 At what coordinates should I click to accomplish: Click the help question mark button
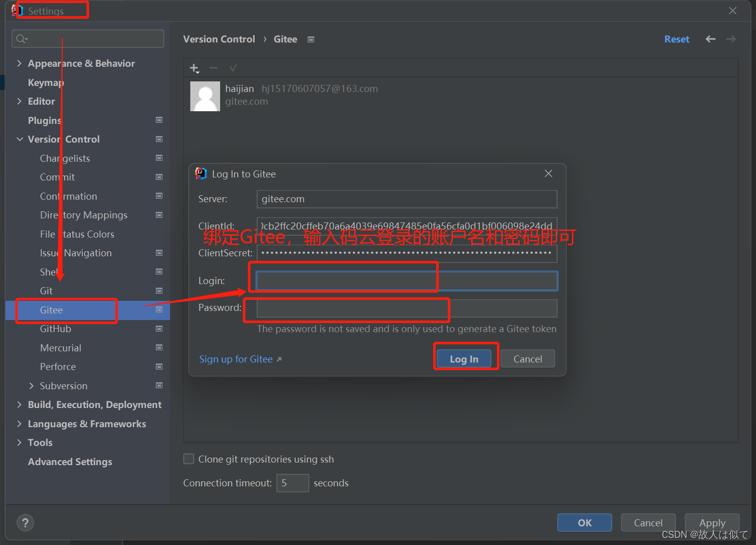tap(25, 523)
